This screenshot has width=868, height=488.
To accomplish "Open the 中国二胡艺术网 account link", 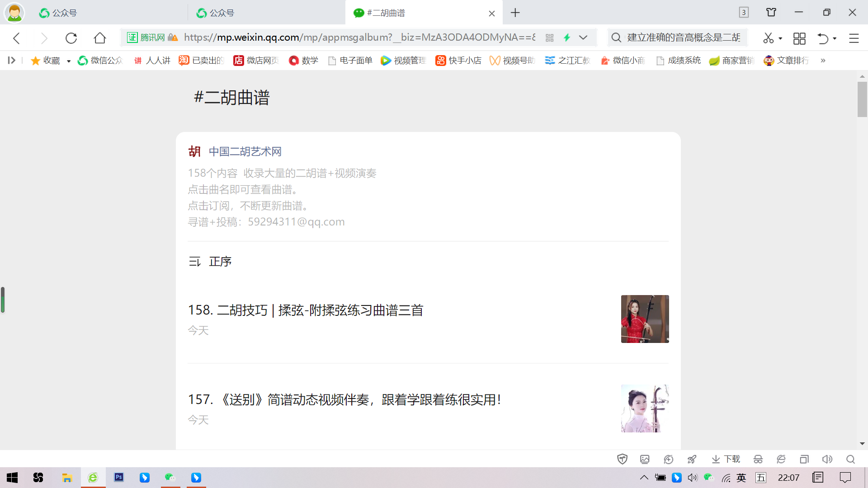I will pos(245,151).
